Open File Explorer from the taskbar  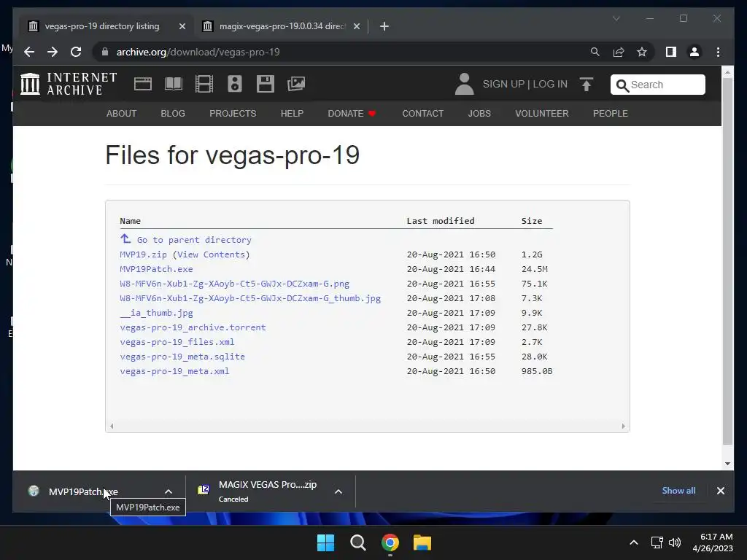point(422,542)
